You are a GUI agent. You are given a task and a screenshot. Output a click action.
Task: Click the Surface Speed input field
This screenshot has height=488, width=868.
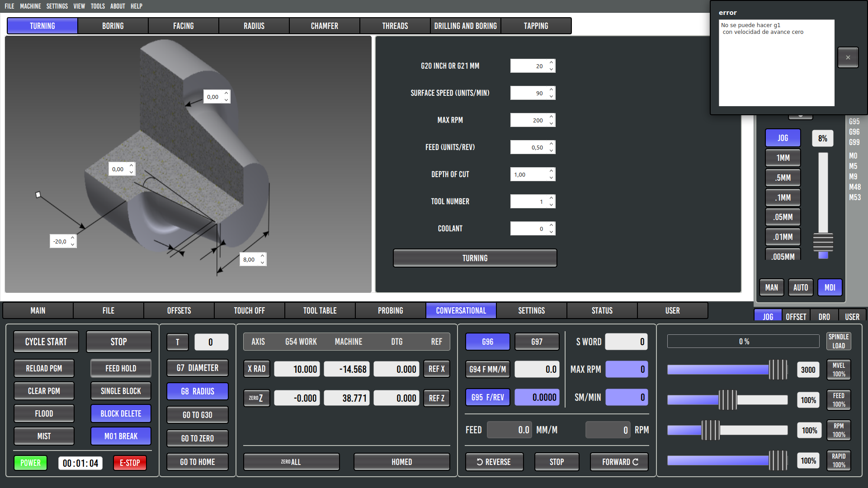point(528,93)
